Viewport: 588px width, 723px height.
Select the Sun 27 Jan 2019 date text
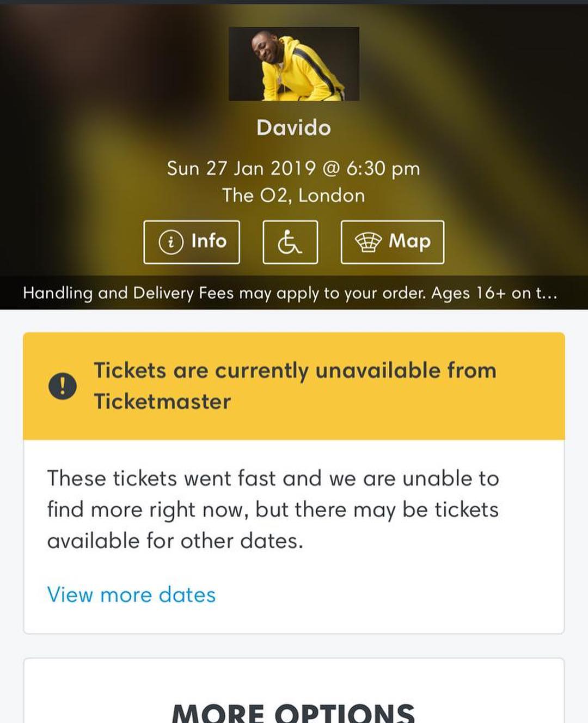click(241, 168)
